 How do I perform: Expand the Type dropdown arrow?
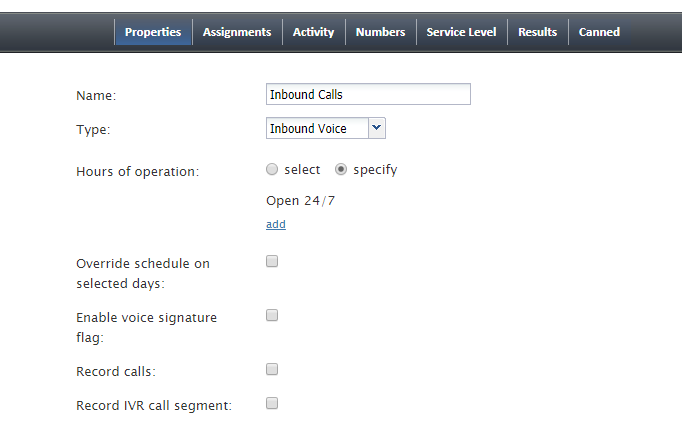point(377,128)
